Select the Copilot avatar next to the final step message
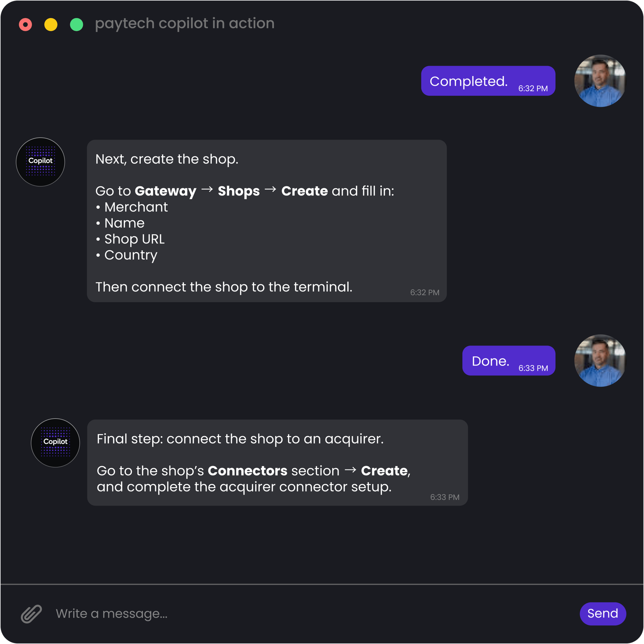 tap(55, 443)
